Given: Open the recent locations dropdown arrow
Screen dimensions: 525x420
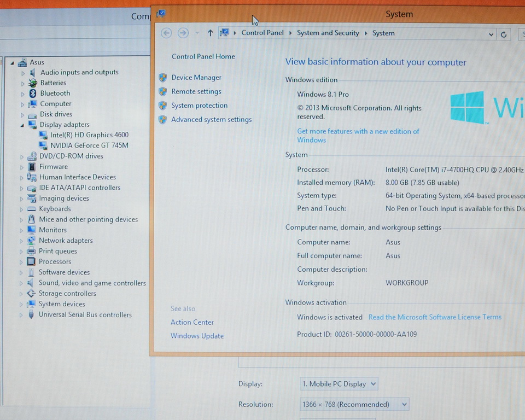Looking at the screenshot, I should (x=197, y=33).
